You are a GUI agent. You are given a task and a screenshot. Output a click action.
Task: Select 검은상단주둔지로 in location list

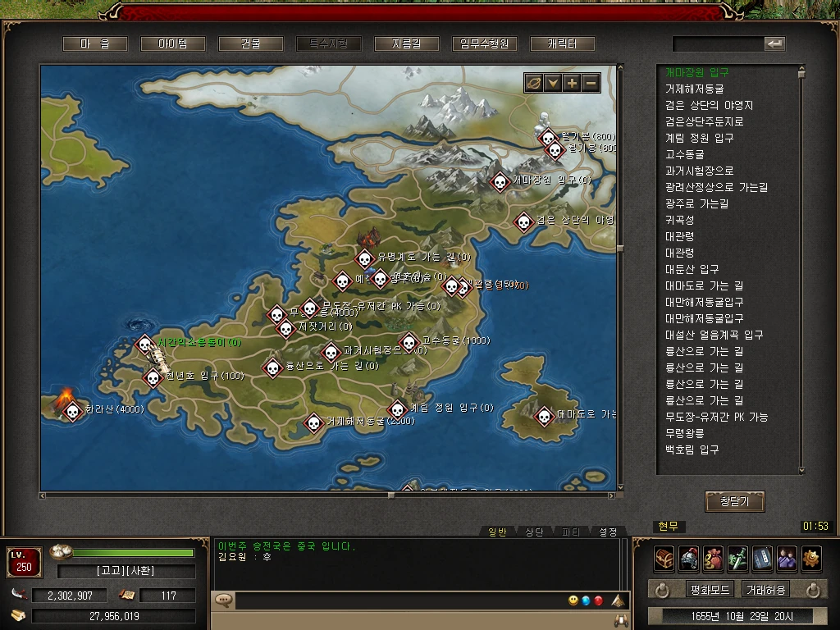(x=704, y=121)
